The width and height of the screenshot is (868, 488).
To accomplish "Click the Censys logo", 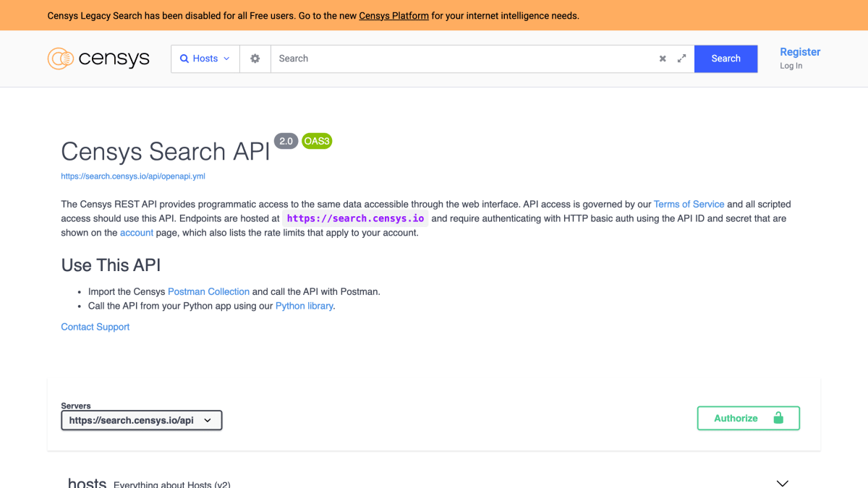I will [x=98, y=59].
